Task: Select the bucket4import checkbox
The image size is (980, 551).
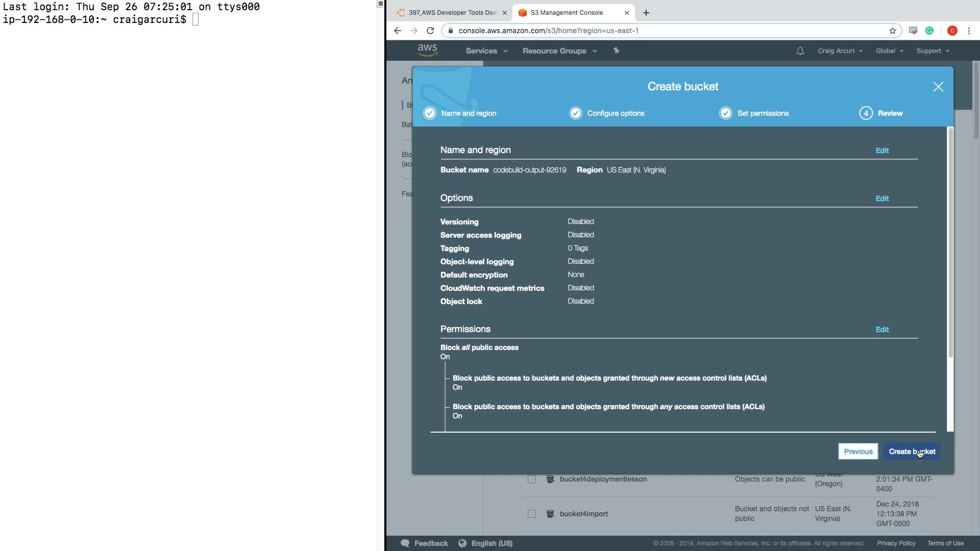Action: pos(532,514)
